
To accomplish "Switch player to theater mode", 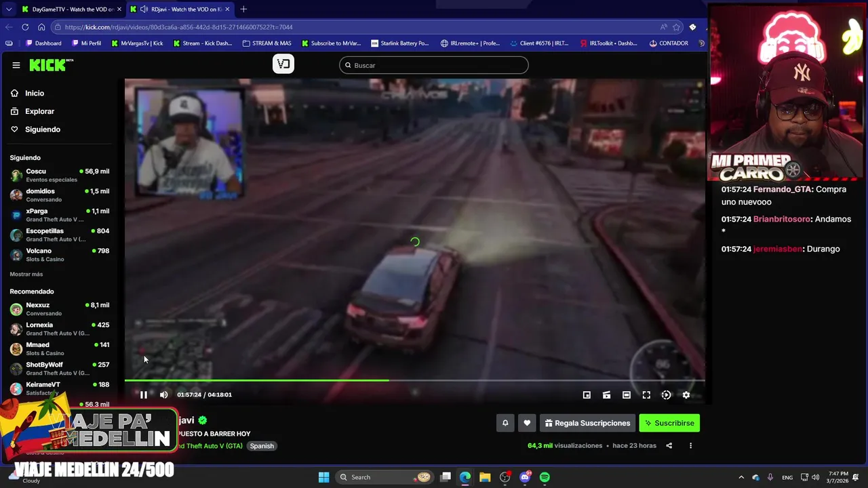I will point(627,394).
